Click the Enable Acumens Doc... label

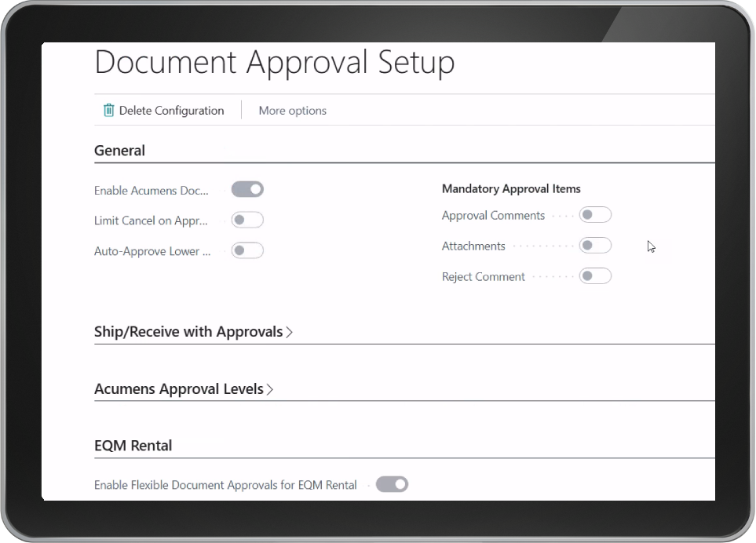coord(152,191)
